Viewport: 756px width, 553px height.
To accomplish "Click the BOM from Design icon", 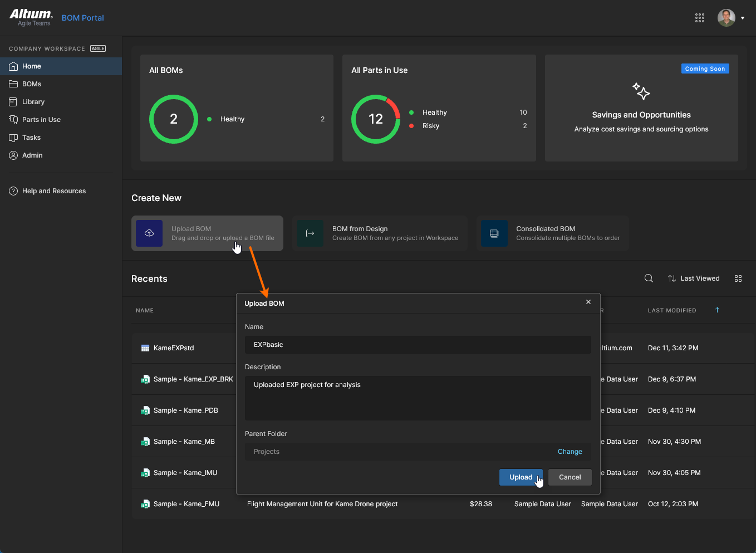I will 310,233.
